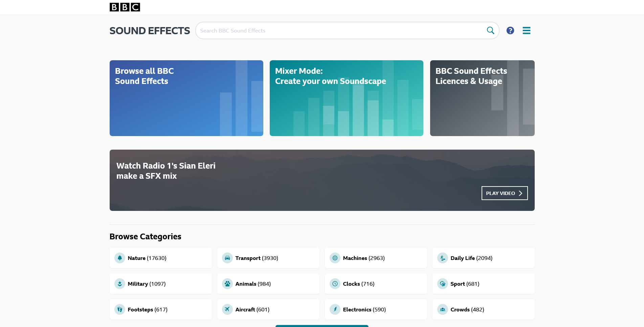644x327 pixels.
Task: Open the Machines (2963) category
Action: click(376, 258)
